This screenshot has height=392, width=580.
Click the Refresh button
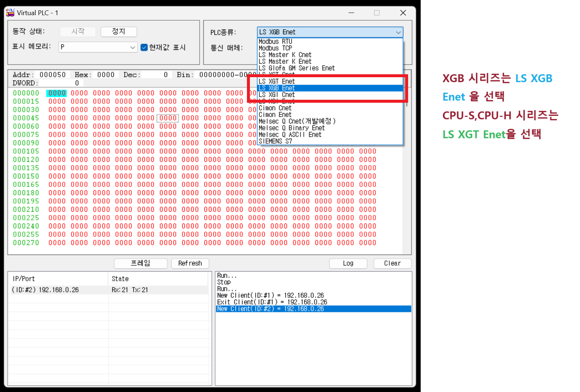pyautogui.click(x=190, y=263)
